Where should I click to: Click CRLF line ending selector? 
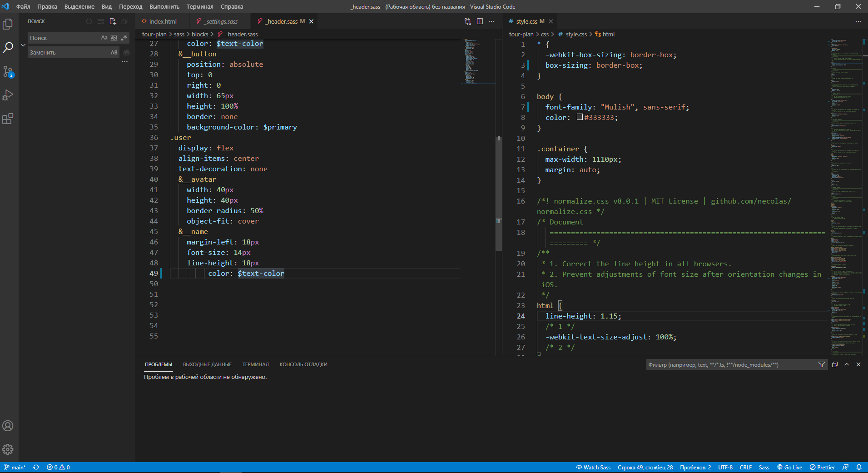pyautogui.click(x=746, y=467)
